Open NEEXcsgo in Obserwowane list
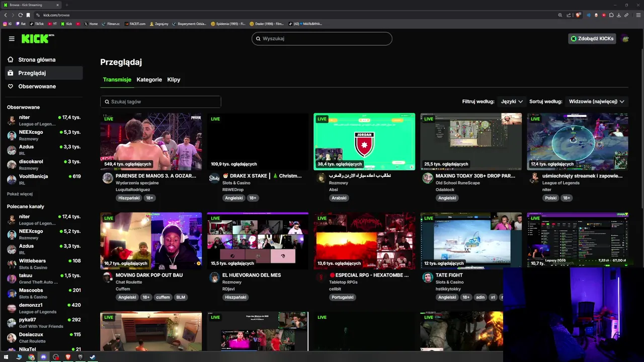The width and height of the screenshot is (644, 362). point(44,135)
